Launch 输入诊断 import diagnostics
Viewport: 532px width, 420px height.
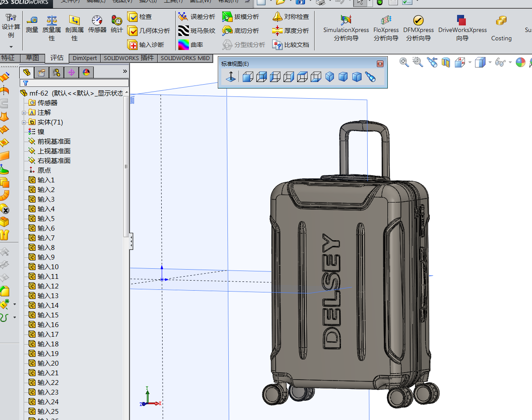tap(146, 45)
